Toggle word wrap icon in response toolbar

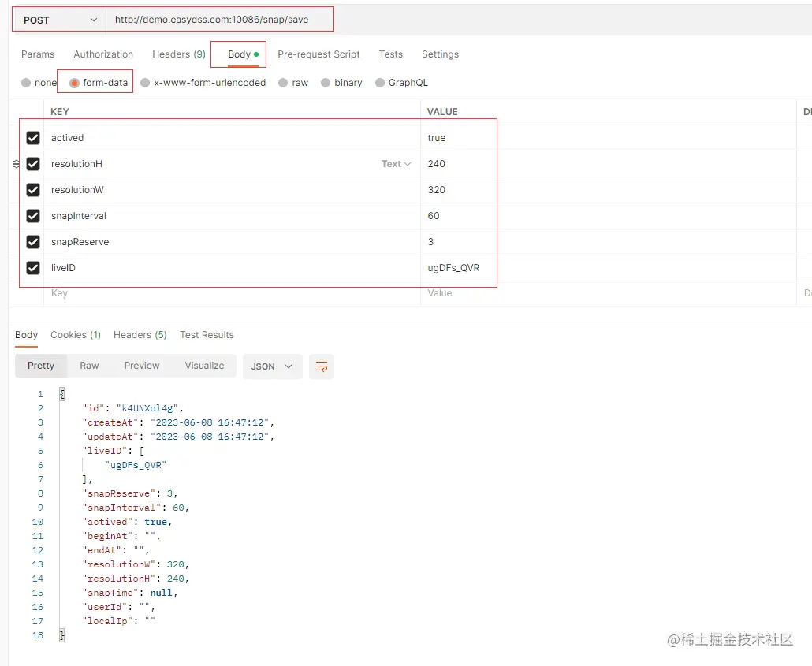pos(322,366)
